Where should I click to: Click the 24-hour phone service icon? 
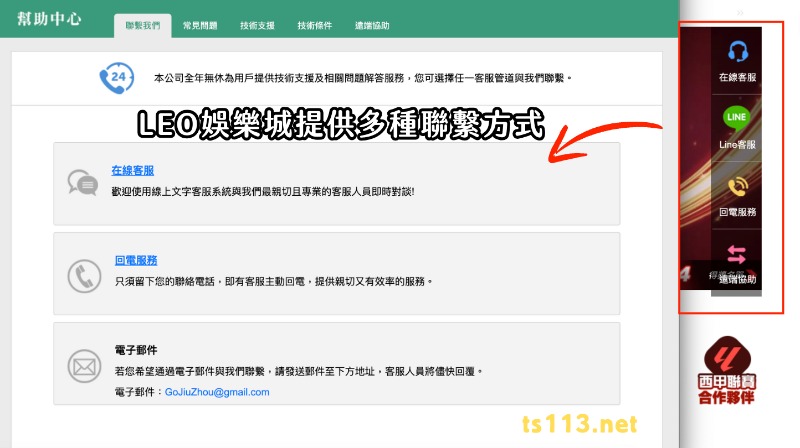(117, 78)
